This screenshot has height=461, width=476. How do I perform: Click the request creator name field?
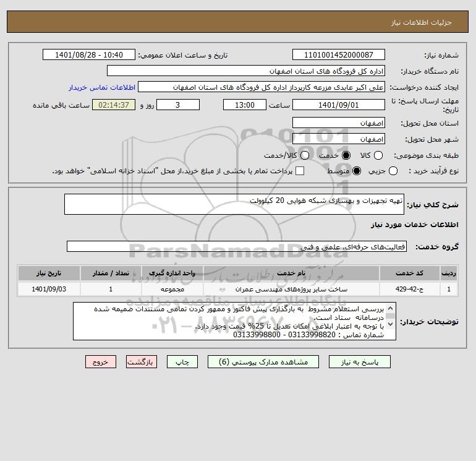[x=261, y=87]
